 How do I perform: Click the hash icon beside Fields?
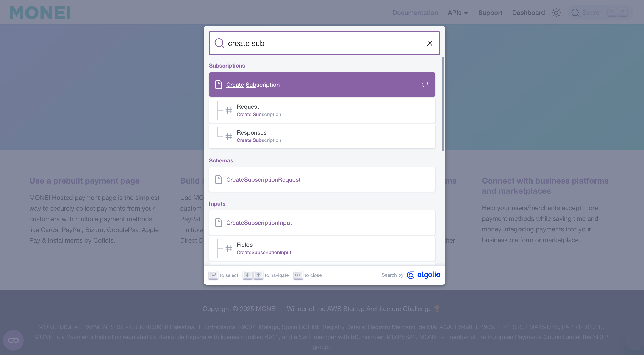click(x=229, y=248)
